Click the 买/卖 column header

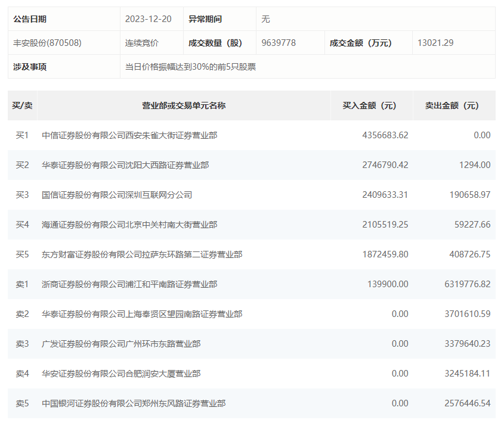point(22,105)
